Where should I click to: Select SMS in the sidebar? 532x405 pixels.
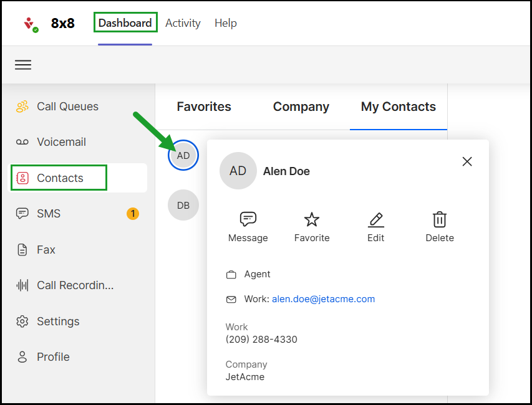click(49, 214)
